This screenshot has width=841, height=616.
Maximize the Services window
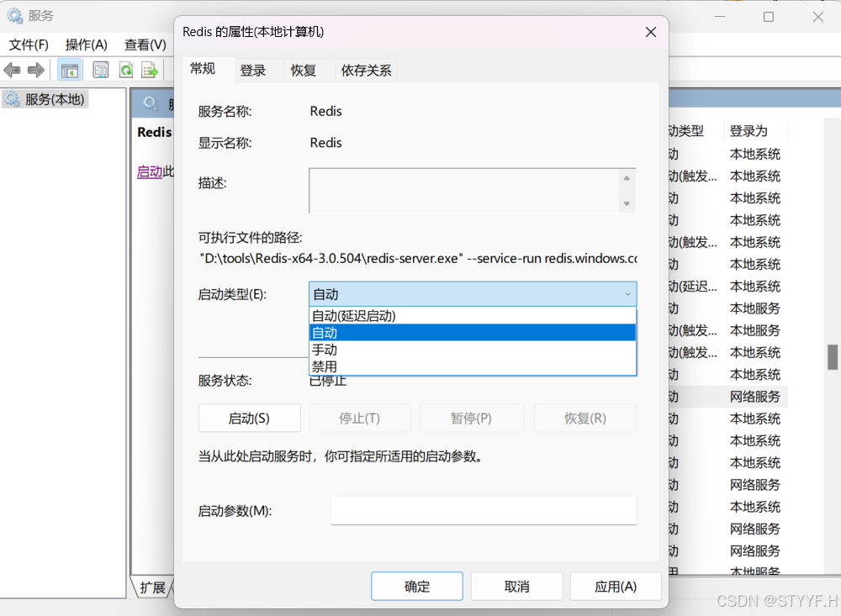click(x=769, y=17)
